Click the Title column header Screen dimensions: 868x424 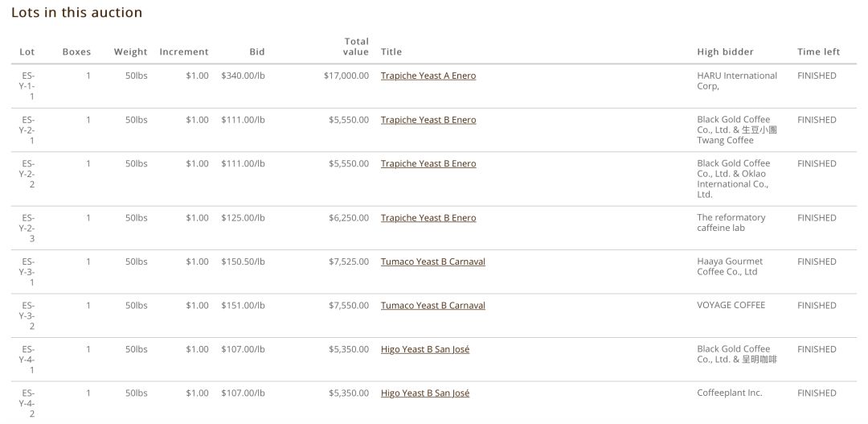coord(391,52)
